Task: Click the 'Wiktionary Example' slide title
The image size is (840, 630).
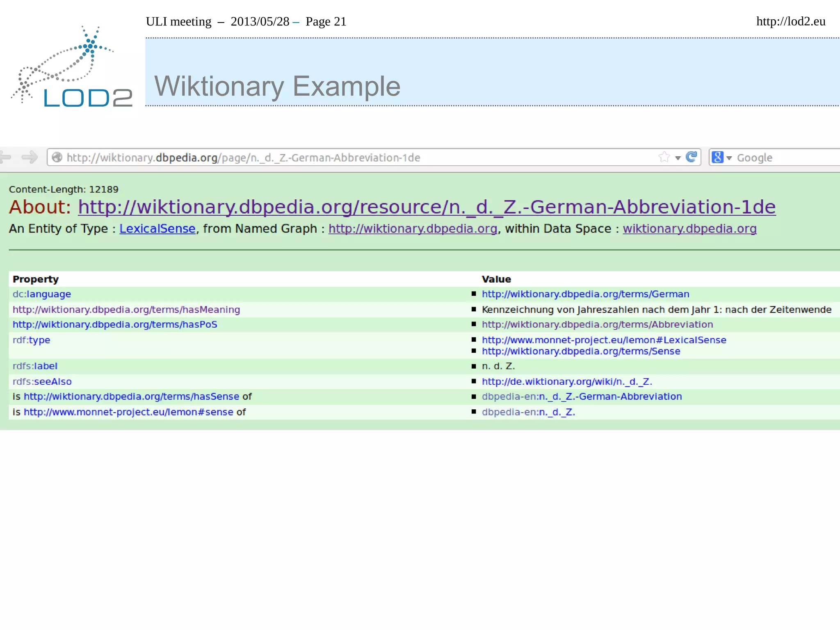Action: point(277,87)
